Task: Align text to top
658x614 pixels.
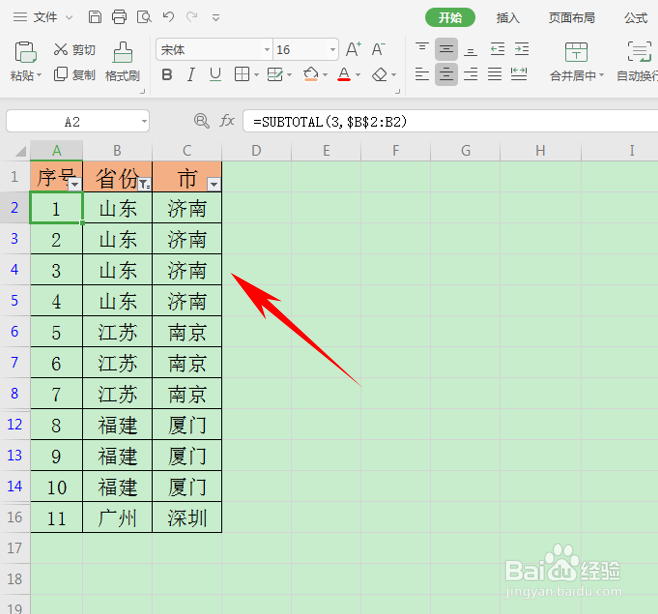Action: 422,49
